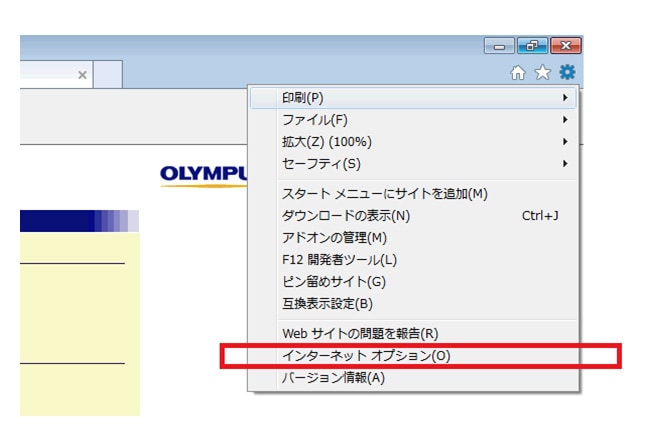Choose ダウンロードの表示(N) menu entry
Image resolution: width=660 pixels, height=440 pixels.
(413, 216)
